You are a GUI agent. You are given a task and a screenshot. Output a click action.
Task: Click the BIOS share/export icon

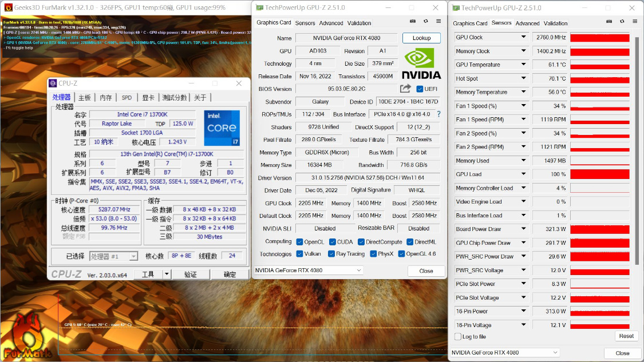coord(405,88)
